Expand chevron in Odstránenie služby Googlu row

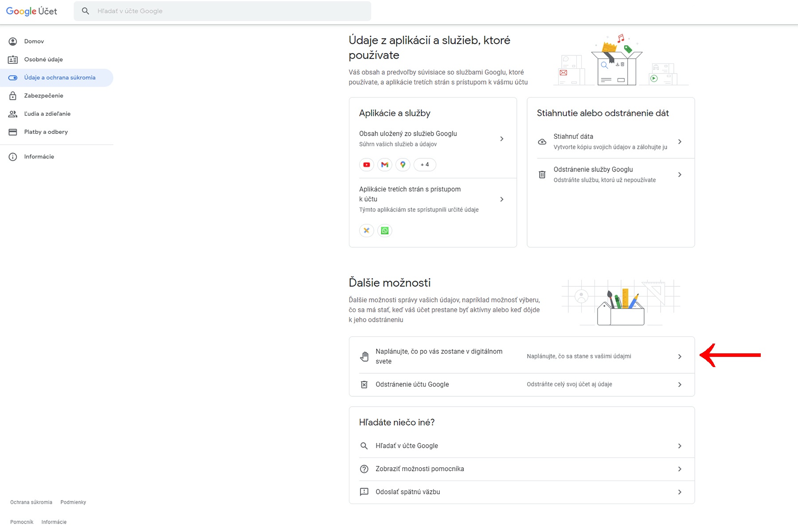(x=680, y=175)
